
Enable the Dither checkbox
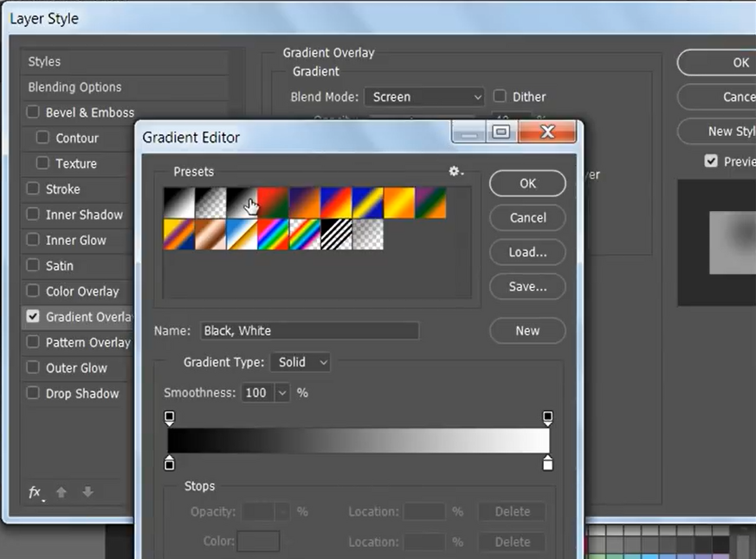[499, 96]
